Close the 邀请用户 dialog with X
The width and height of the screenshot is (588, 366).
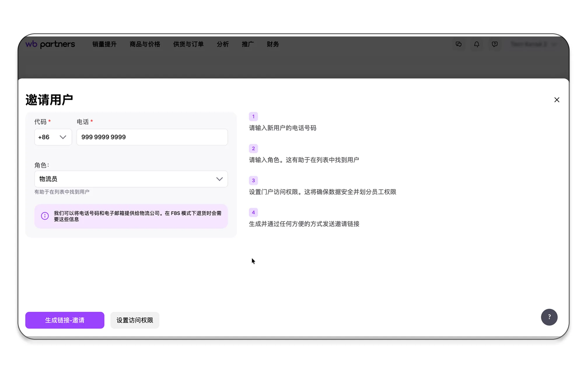[557, 100]
